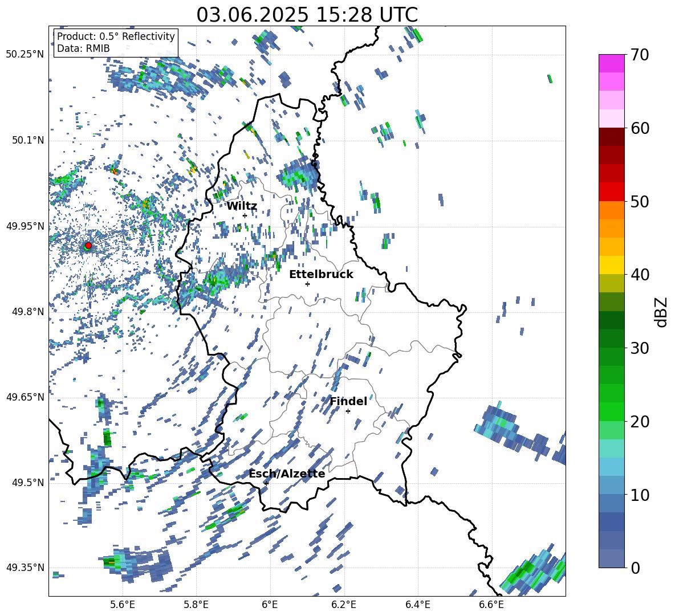The width and height of the screenshot is (675, 616).
Task: Click the 30 colorbar tick label
Action: click(x=640, y=348)
